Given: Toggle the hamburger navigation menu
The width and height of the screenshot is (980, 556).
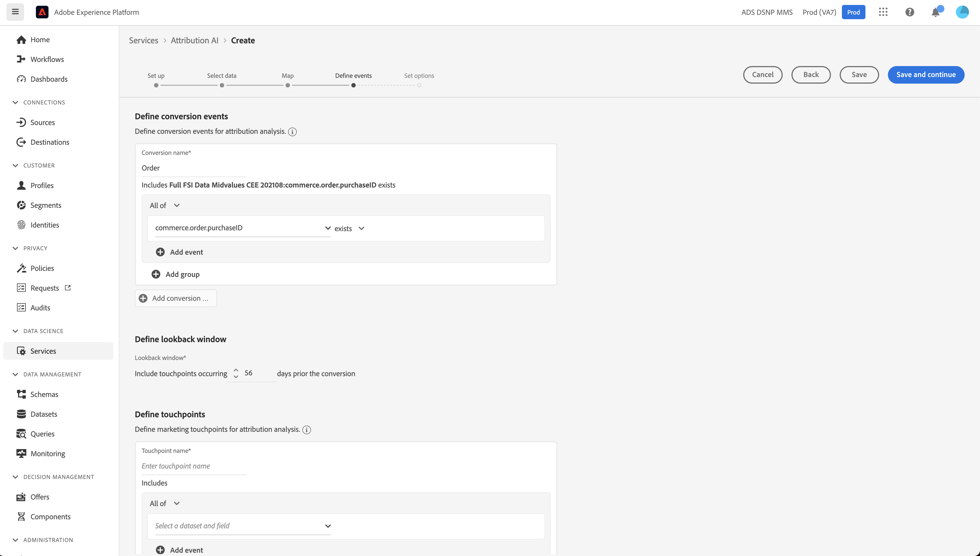Looking at the screenshot, I should [15, 12].
